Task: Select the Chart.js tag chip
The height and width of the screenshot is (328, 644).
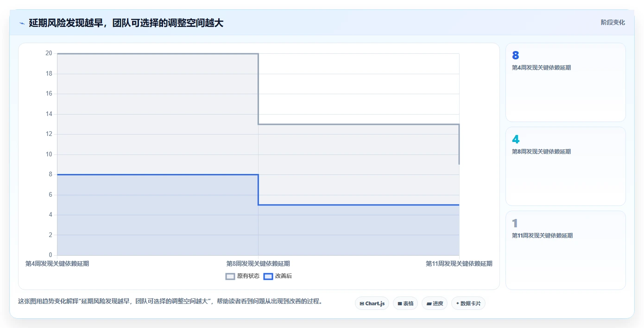Action: 372,303
